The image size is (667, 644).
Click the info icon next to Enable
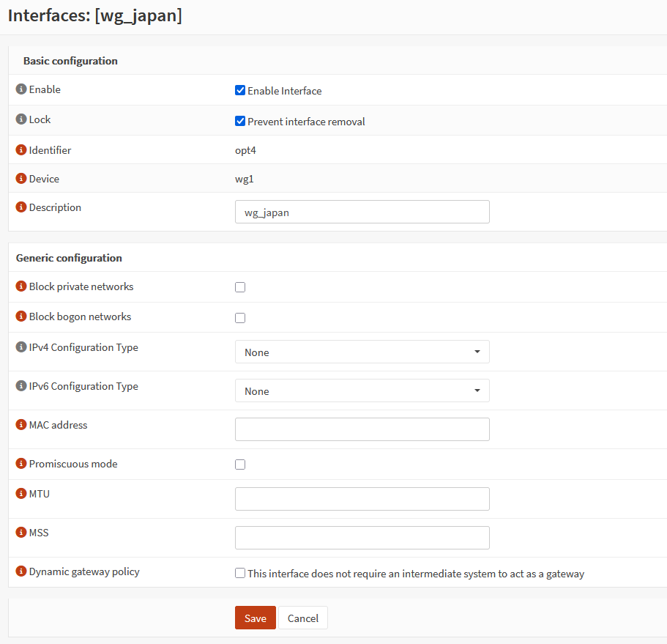tap(21, 89)
